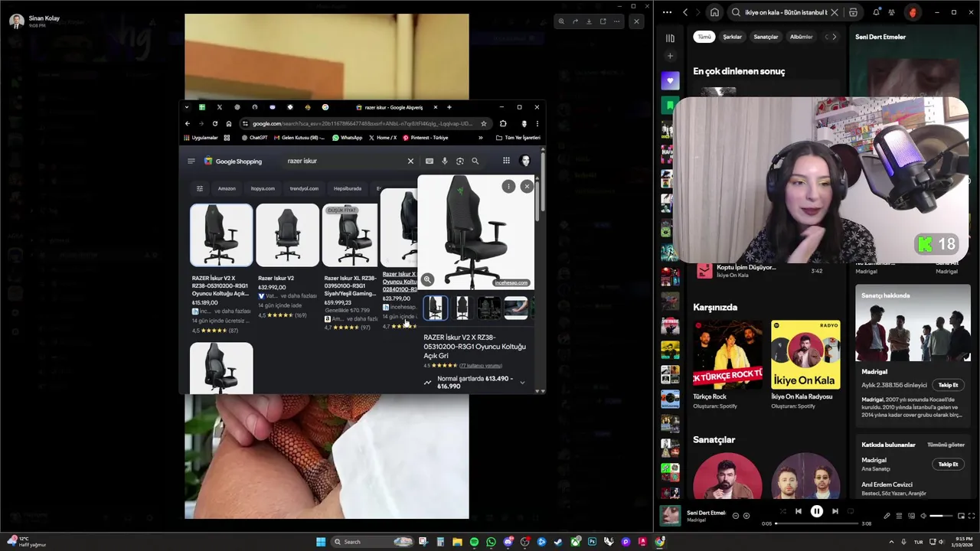Click Tümünü göster link
Screen dimensions: 980x551
[946, 445]
